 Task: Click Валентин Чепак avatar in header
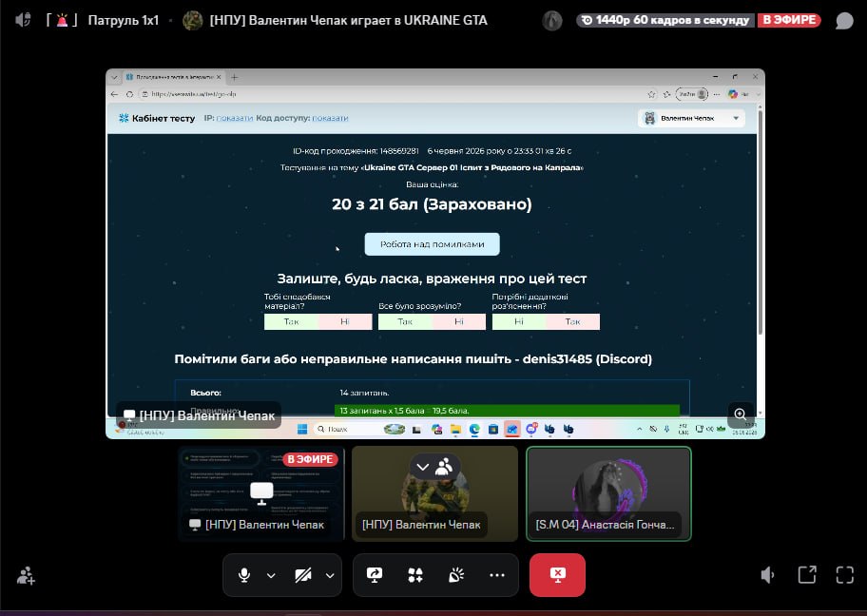click(192, 21)
